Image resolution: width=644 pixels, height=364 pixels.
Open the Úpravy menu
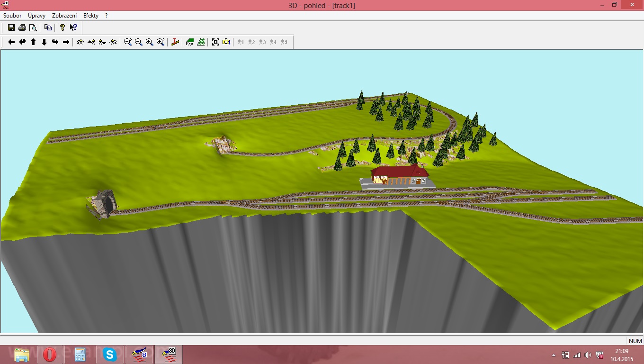click(36, 16)
